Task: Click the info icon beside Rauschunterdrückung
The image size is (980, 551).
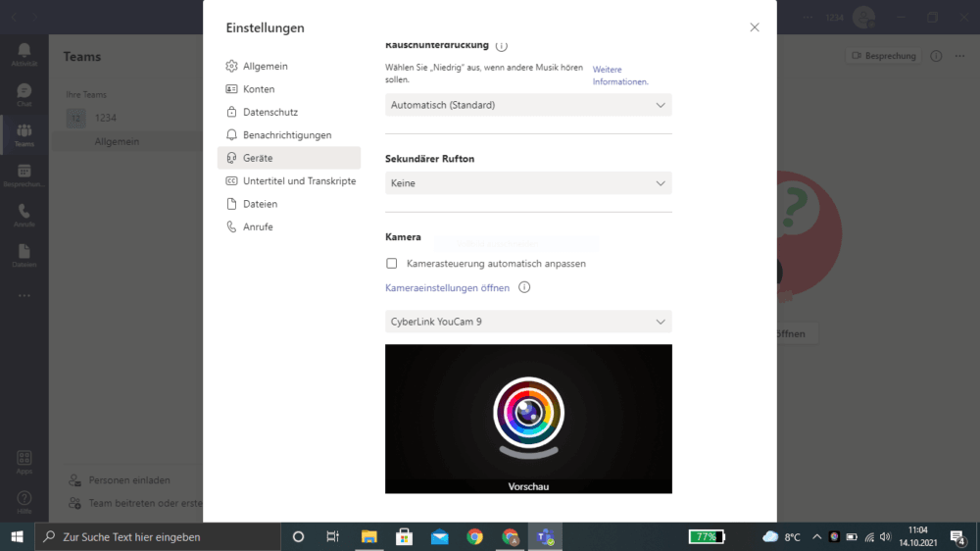Action: point(501,45)
